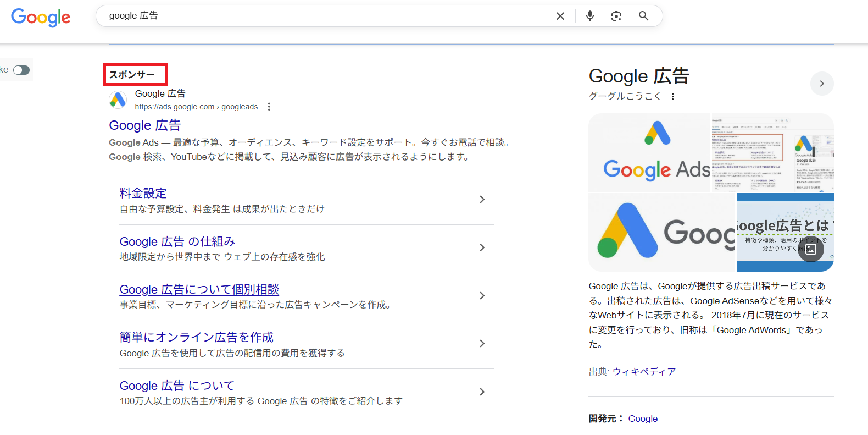Click the Google developer link

point(643,419)
